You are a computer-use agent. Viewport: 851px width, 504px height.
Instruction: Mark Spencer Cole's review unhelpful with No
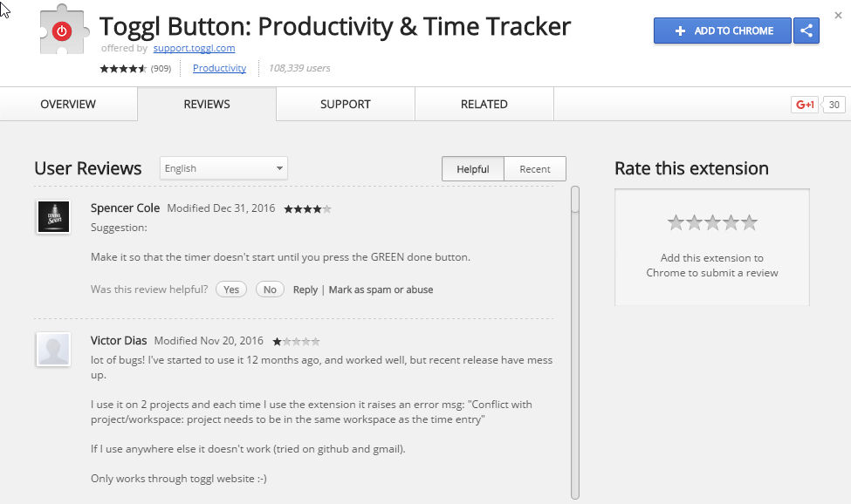click(270, 289)
